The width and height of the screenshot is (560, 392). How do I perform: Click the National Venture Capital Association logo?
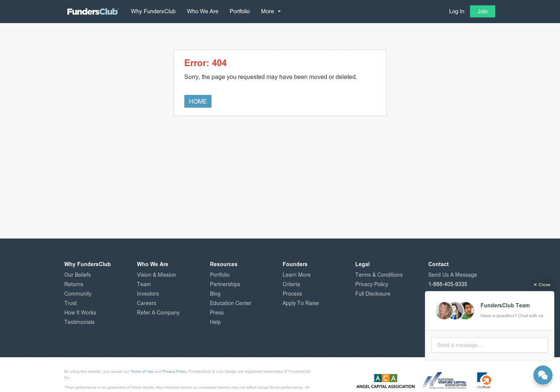[445, 380]
